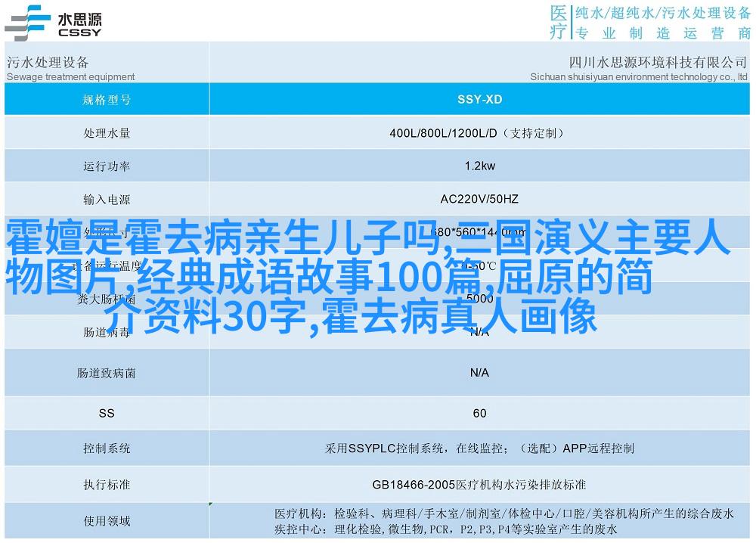The width and height of the screenshot is (756, 543).
Task: Click the 控制系统 row label
Action: click(x=107, y=448)
